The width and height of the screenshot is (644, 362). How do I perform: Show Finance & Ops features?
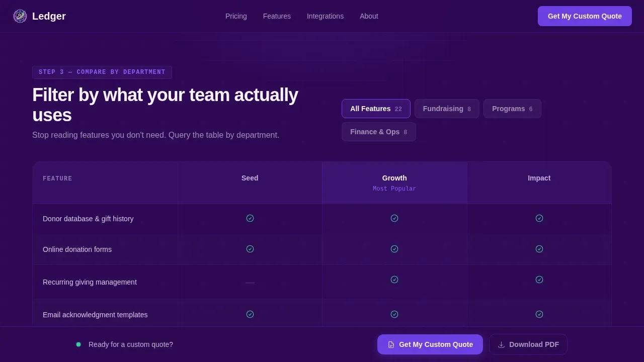coord(379,132)
